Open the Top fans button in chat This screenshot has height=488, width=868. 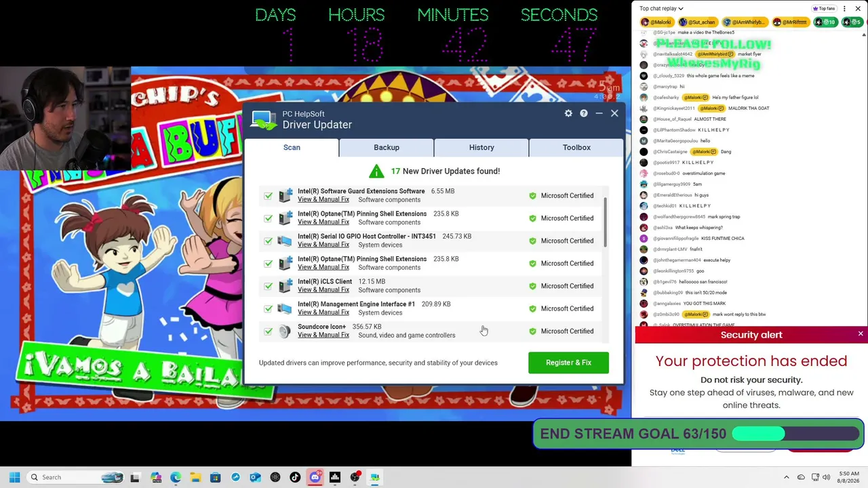[x=824, y=9]
